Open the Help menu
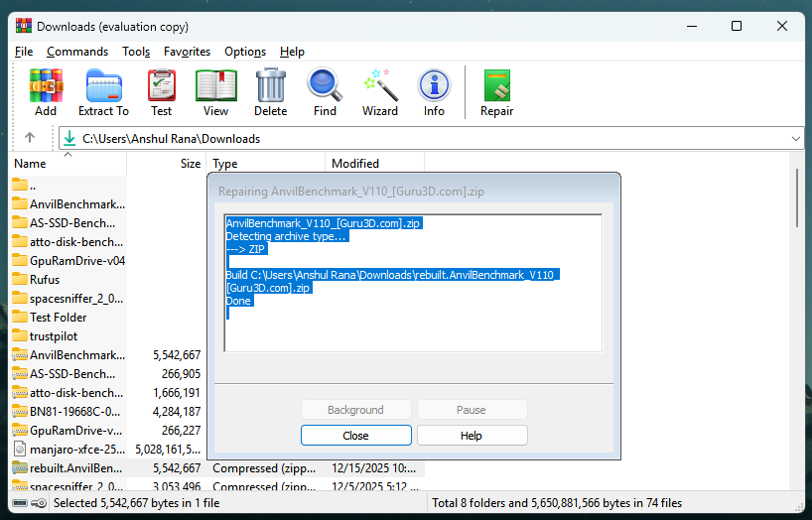Screen dimensions: 812x520 pyautogui.click(x=292, y=52)
